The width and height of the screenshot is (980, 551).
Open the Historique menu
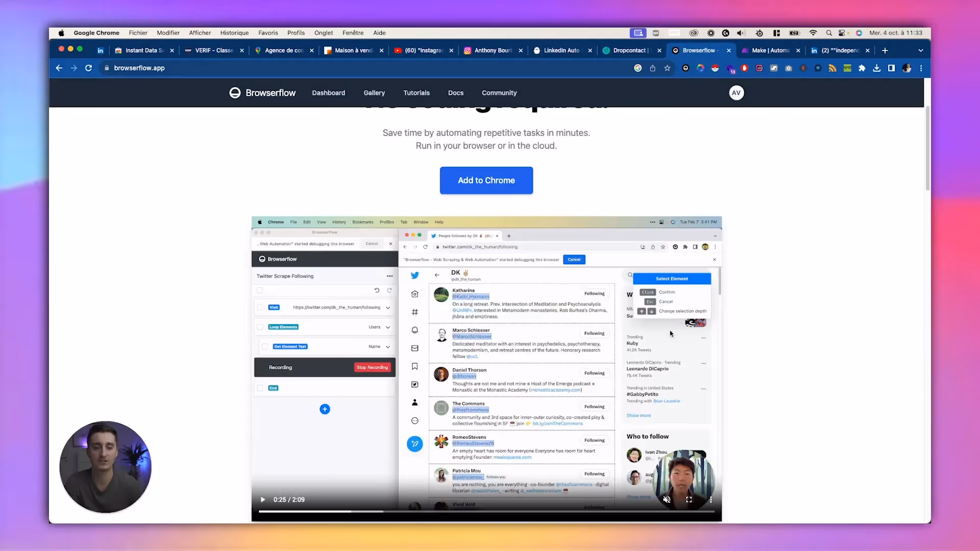234,33
